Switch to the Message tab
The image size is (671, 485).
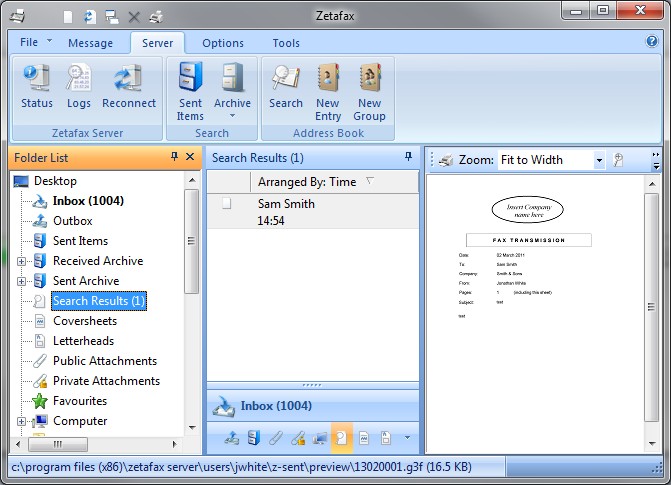(90, 43)
